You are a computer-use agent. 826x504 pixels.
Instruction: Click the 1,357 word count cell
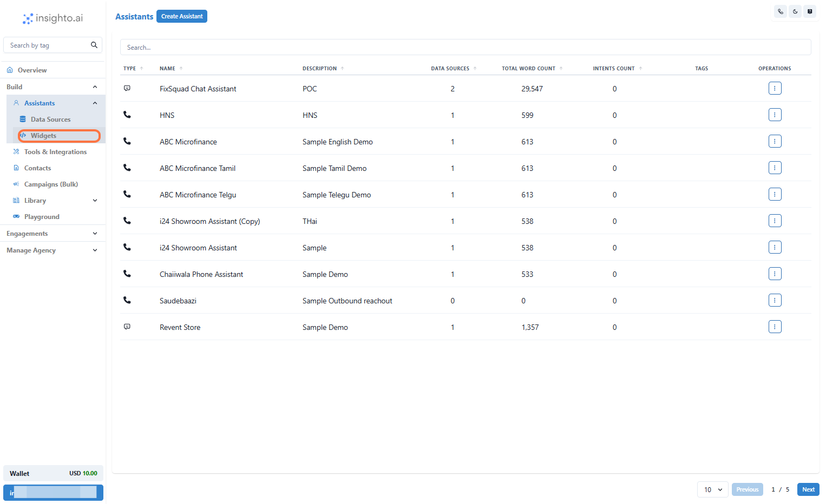tap(530, 327)
